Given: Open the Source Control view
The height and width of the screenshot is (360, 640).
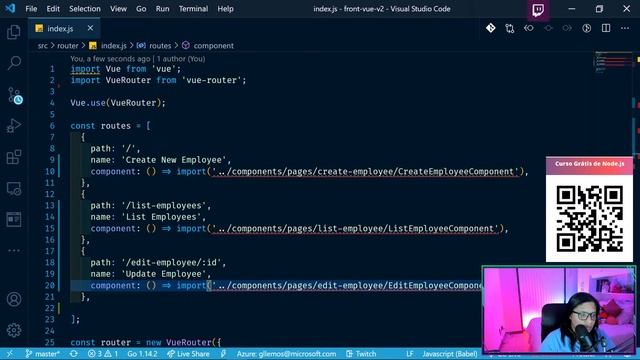Looking at the screenshot, I should coord(15,96).
